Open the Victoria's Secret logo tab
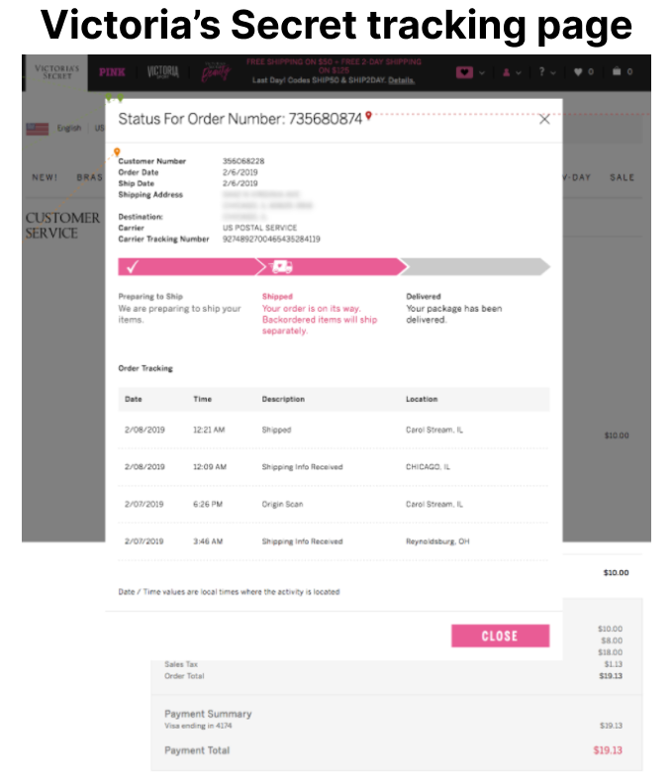 pos(56,72)
